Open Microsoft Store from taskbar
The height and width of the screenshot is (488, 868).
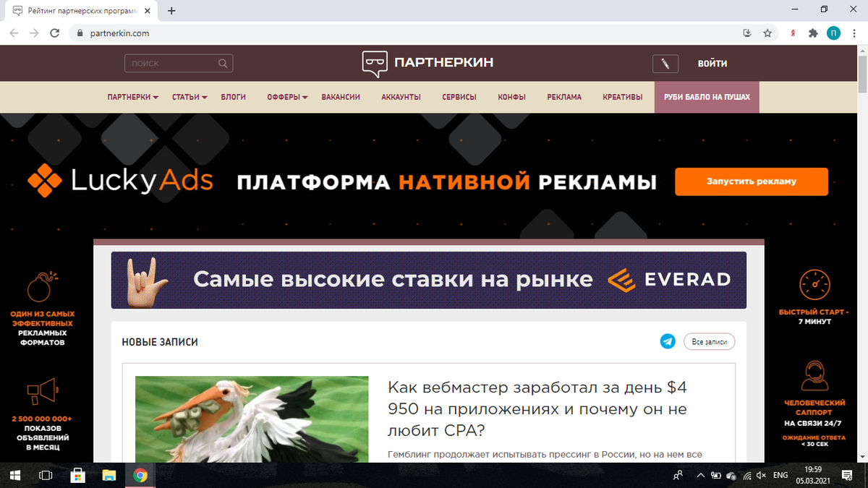point(77,475)
